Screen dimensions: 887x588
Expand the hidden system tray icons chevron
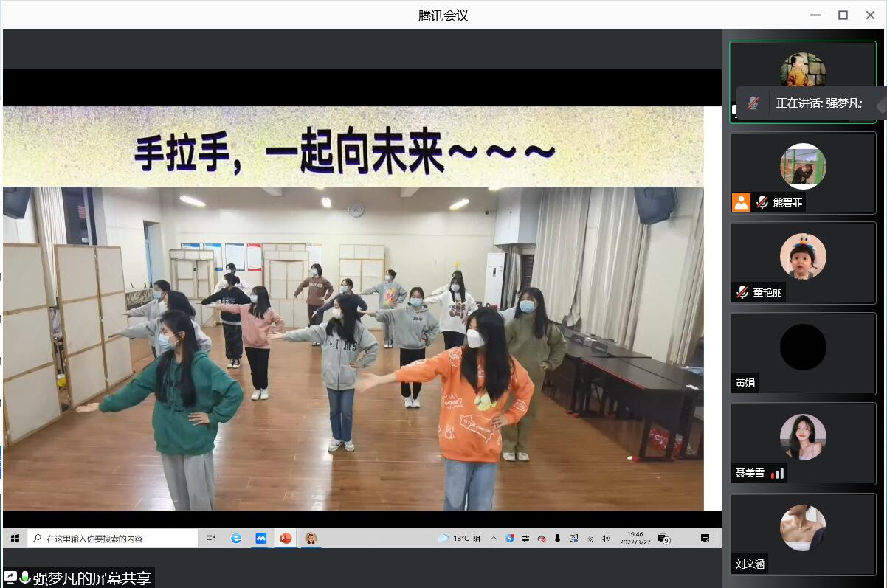(x=494, y=539)
